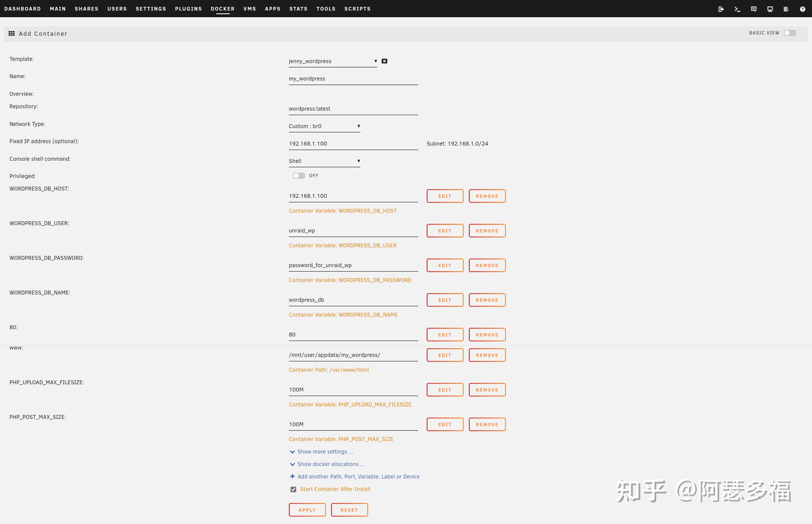The height and width of the screenshot is (524, 812).
Task: Click the port 80 value field
Action: [353, 335]
